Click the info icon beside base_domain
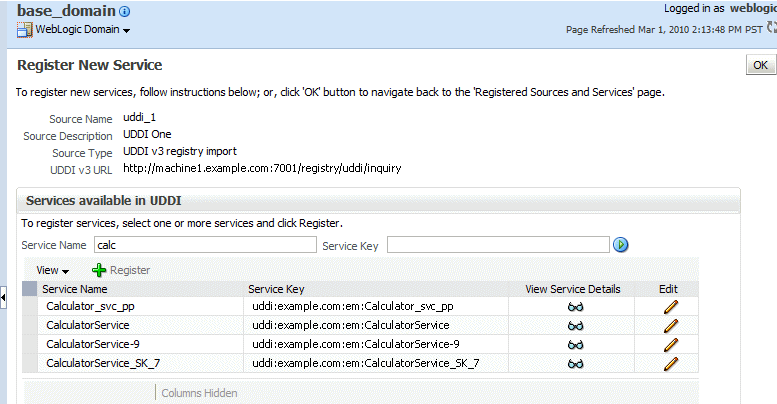777x404 pixels. click(125, 12)
